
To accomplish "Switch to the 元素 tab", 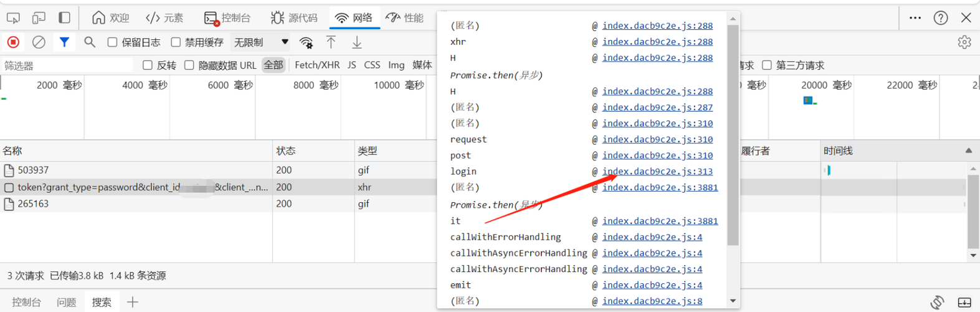I will pyautogui.click(x=164, y=18).
